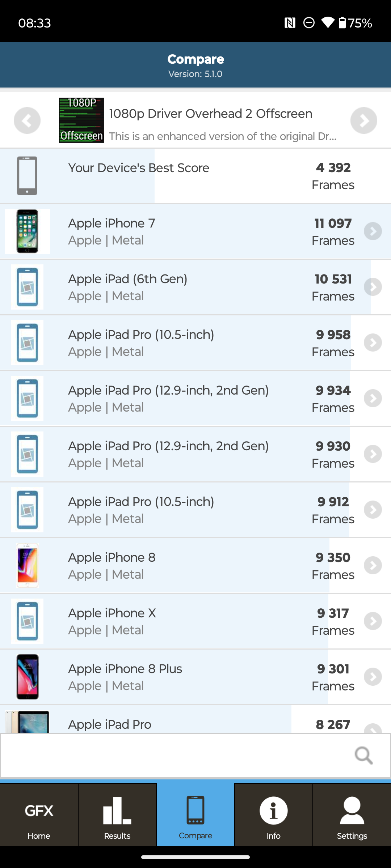Click Apple iPhone 7 device image
This screenshot has width=391, height=868.
click(28, 231)
